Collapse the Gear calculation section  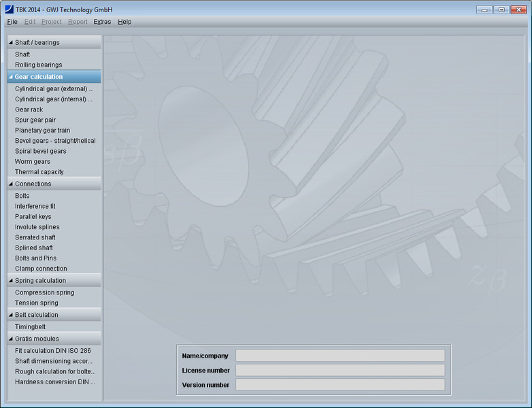tap(10, 77)
